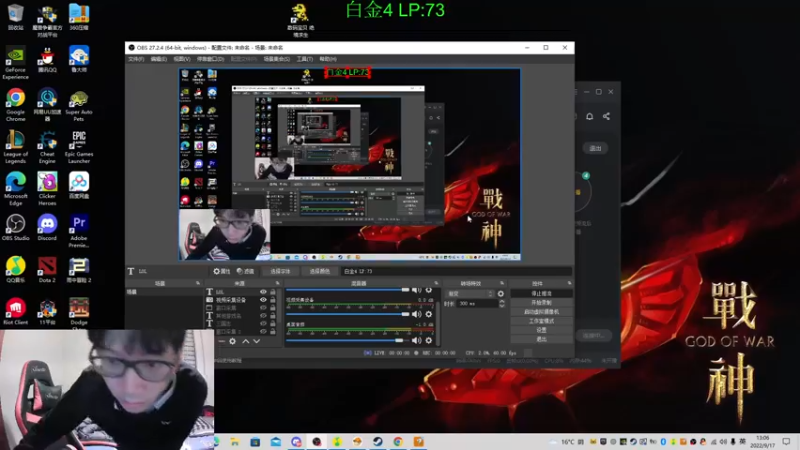Viewport: 800px width, 450px height.
Task: Adjust transition duration 300 ms stepper arrows
Action: click(502, 303)
